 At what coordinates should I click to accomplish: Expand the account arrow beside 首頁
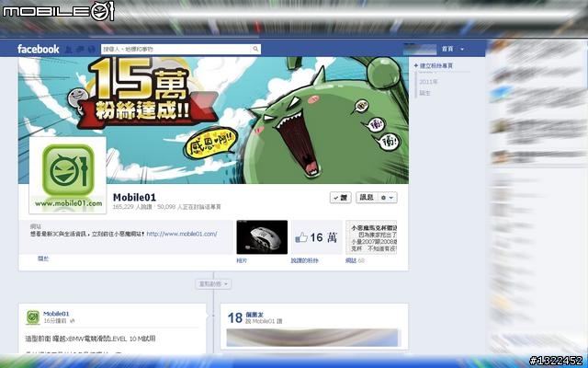click(x=462, y=49)
